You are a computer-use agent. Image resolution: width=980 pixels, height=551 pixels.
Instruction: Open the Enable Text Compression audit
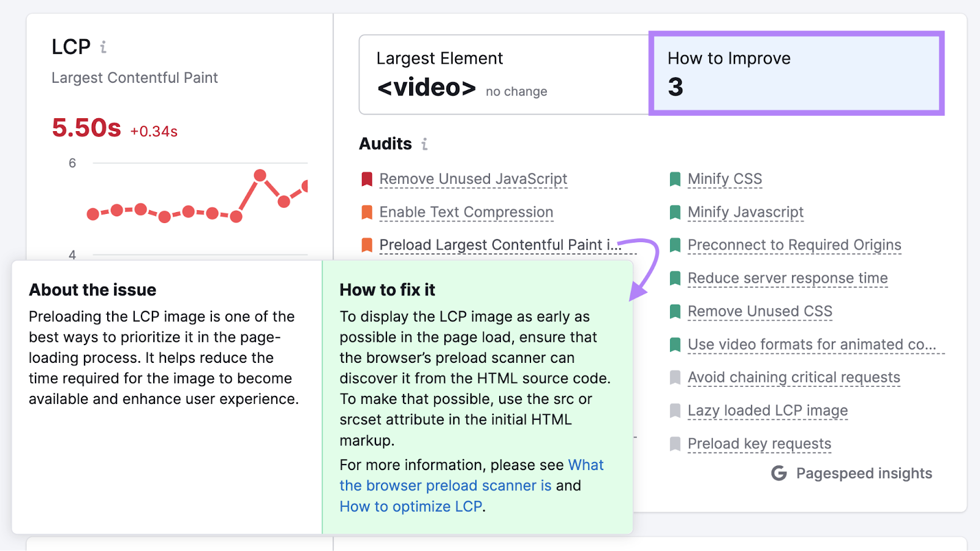466,212
